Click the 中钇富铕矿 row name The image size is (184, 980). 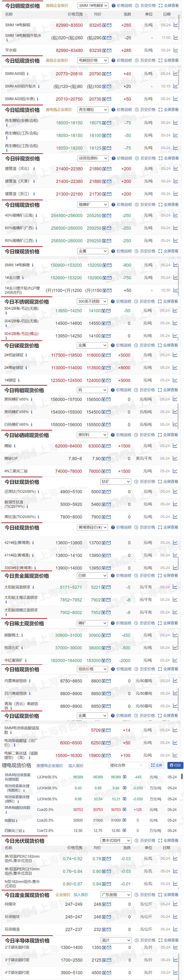coord(14,660)
